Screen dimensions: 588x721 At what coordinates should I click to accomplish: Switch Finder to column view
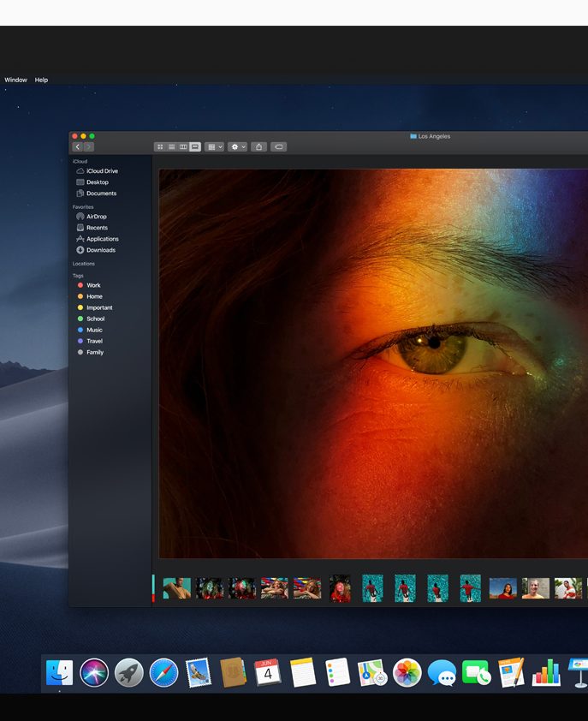(183, 147)
